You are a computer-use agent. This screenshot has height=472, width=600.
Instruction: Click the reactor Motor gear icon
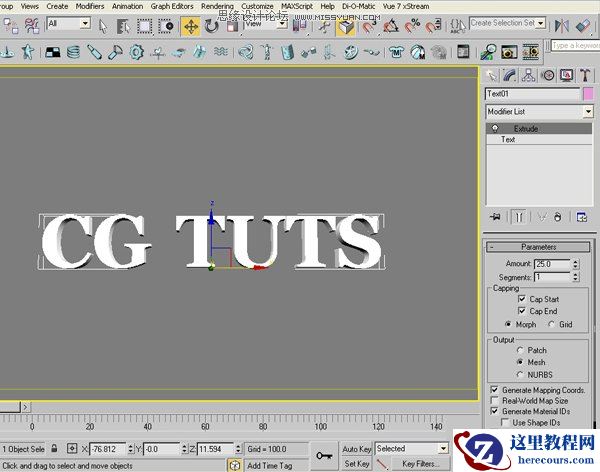tap(136, 52)
